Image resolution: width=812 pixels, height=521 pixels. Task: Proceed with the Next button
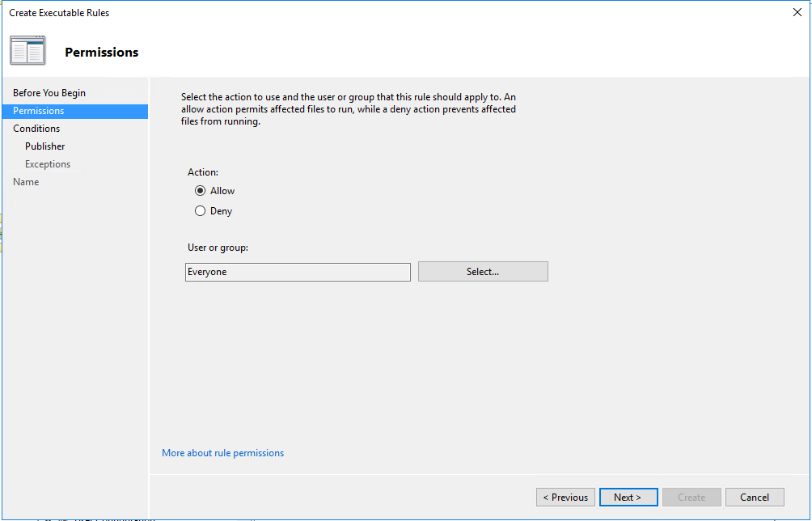pyautogui.click(x=628, y=498)
